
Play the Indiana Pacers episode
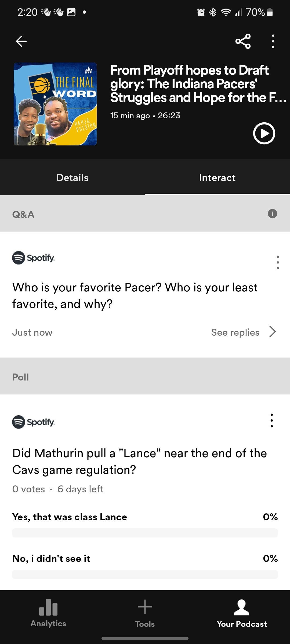(x=264, y=133)
